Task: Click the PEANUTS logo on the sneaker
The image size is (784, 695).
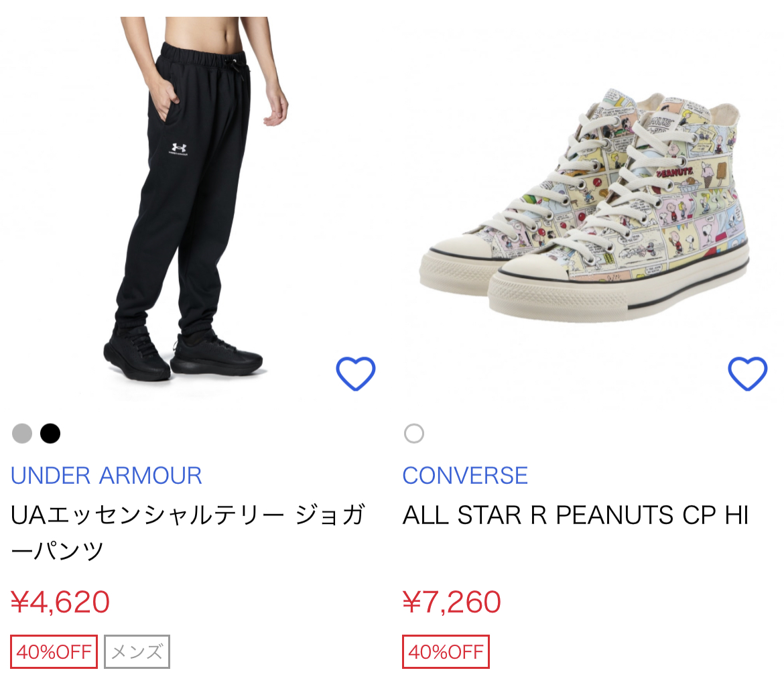Action: point(675,172)
